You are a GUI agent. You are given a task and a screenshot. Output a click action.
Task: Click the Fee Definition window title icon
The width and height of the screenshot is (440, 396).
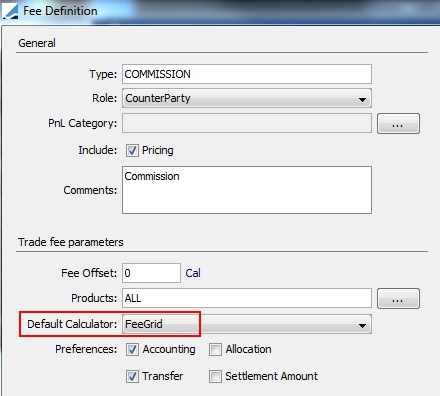tap(10, 11)
